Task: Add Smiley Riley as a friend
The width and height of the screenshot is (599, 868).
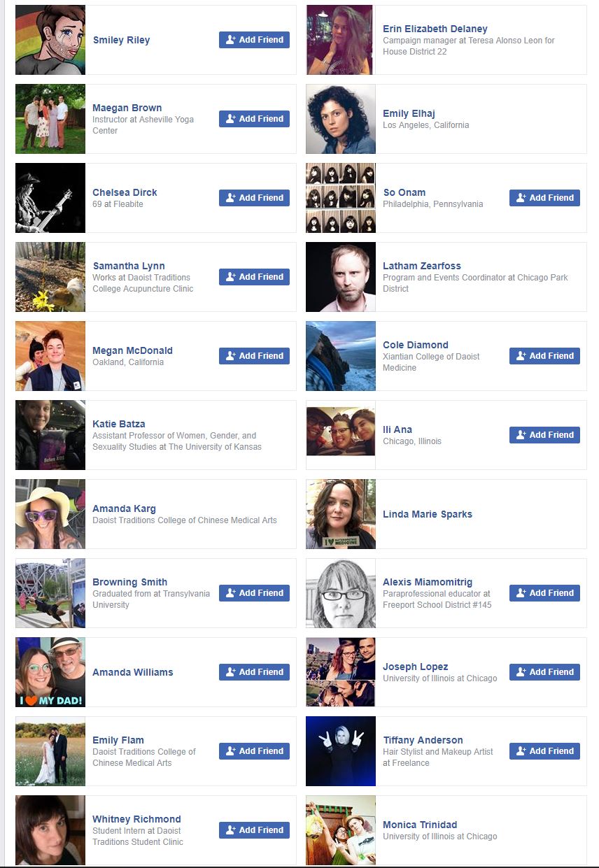Action: click(254, 40)
